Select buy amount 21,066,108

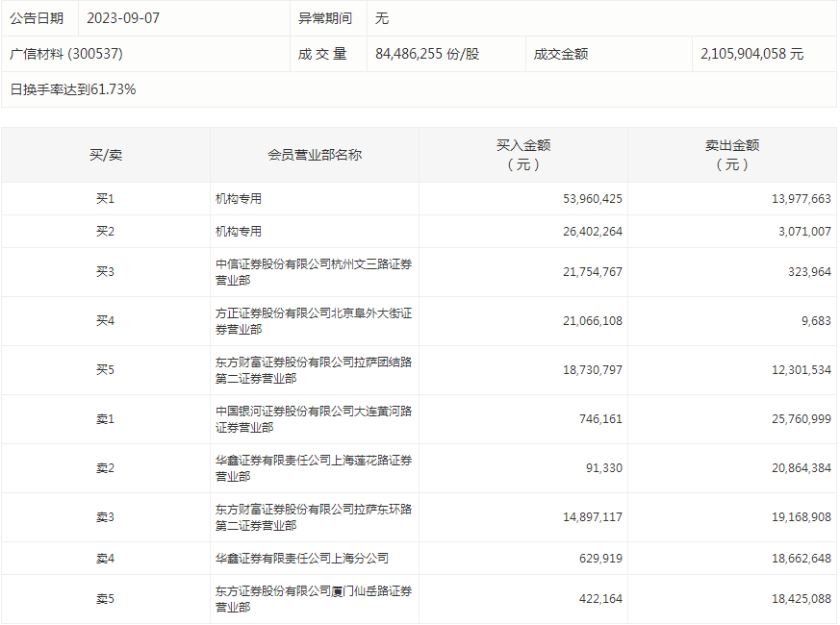[593, 321]
